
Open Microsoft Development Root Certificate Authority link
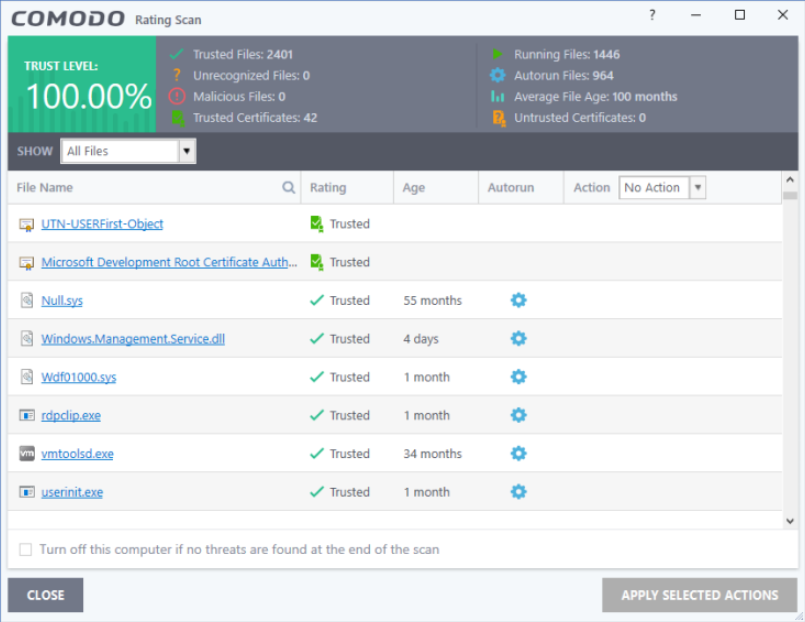169,262
